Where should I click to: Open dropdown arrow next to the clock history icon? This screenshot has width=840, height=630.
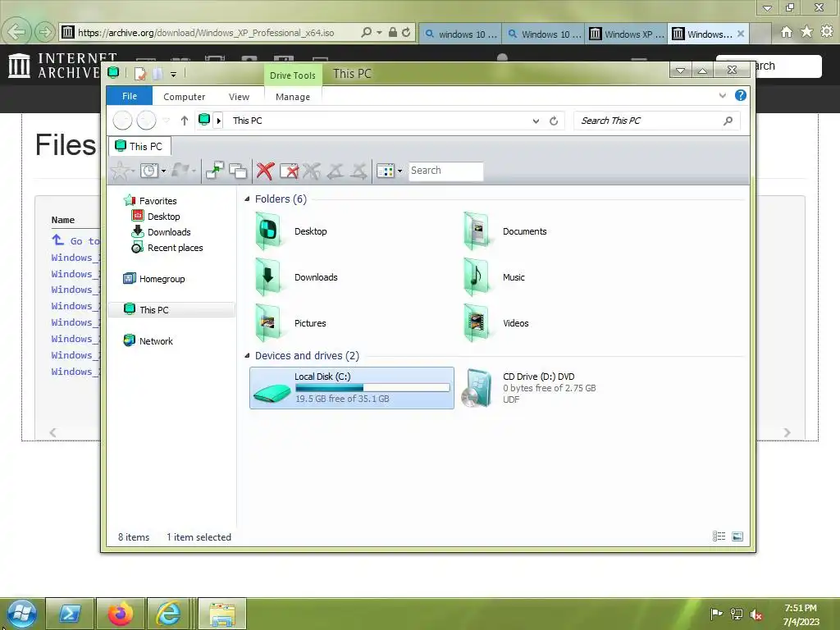(x=163, y=171)
